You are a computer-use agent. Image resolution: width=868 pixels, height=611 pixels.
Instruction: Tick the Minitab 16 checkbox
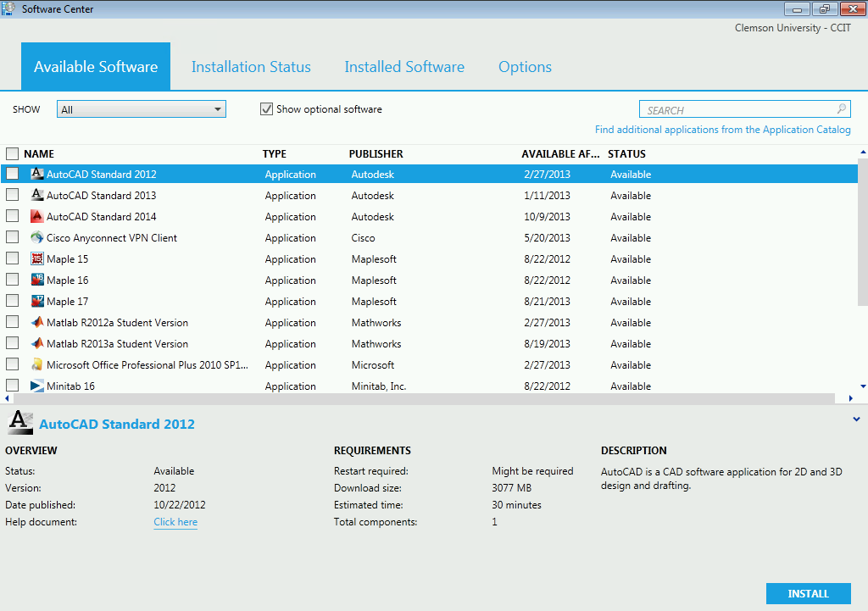click(12, 386)
